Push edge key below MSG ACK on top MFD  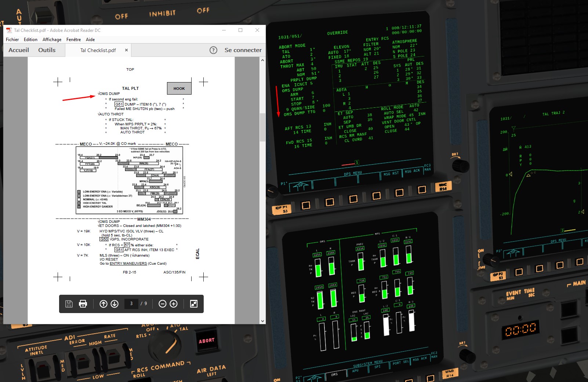422,189
